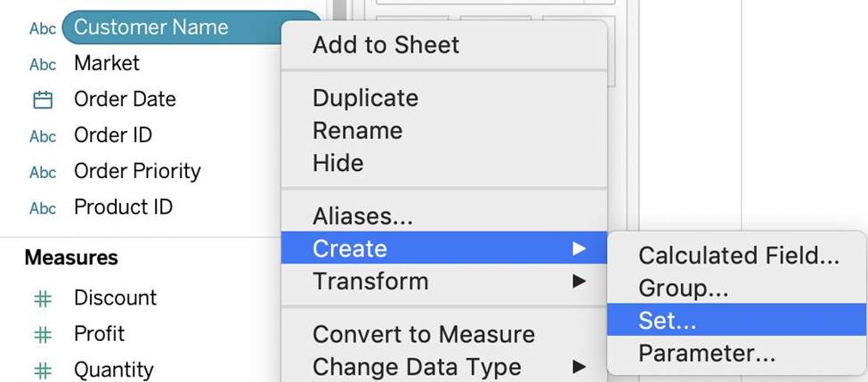This screenshot has height=382, width=868.
Task: Choose Add to Sheet from context menu
Action: tap(385, 45)
